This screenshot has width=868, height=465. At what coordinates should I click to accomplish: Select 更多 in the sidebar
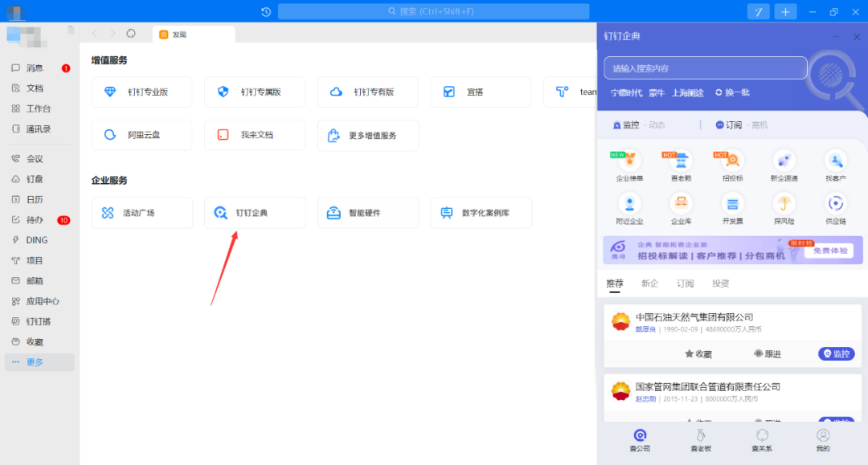pyautogui.click(x=39, y=363)
